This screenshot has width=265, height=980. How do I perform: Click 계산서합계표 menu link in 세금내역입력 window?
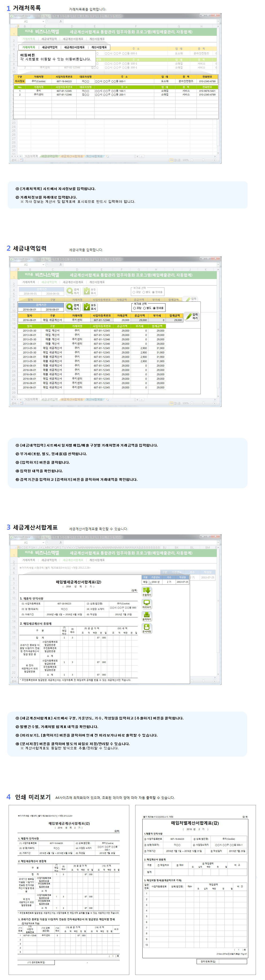97,282
